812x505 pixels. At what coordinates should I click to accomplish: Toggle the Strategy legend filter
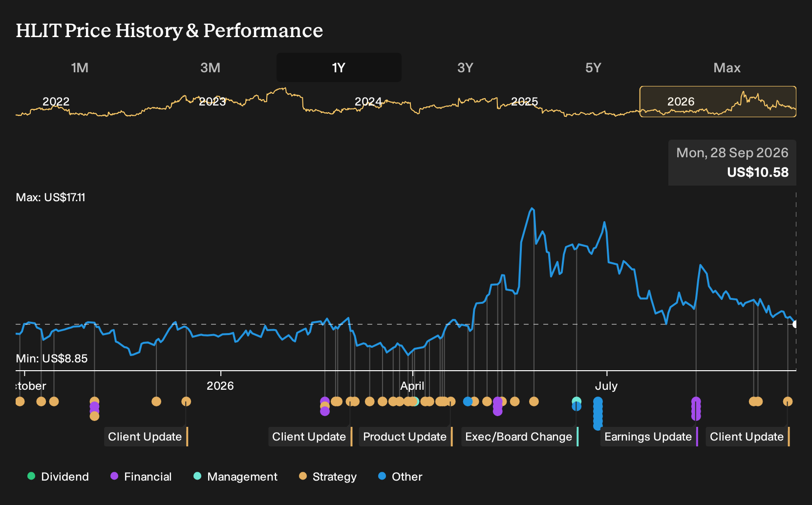[328, 476]
